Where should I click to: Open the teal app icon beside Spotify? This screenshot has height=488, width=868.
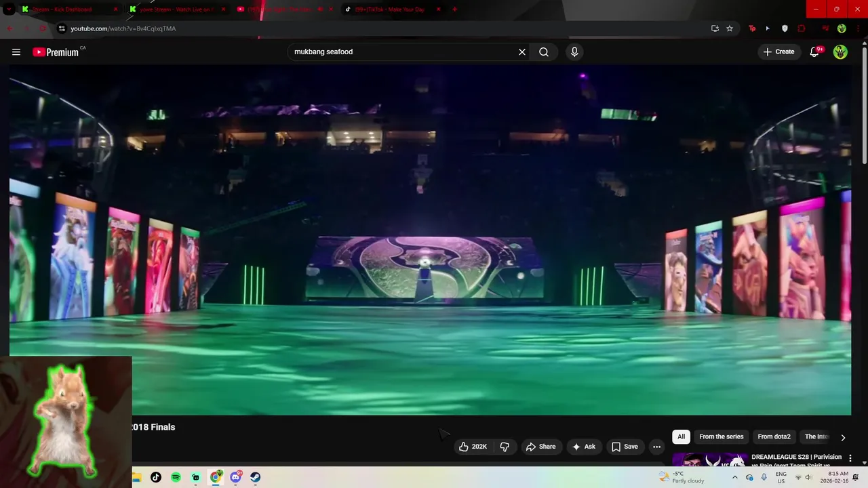tap(196, 477)
